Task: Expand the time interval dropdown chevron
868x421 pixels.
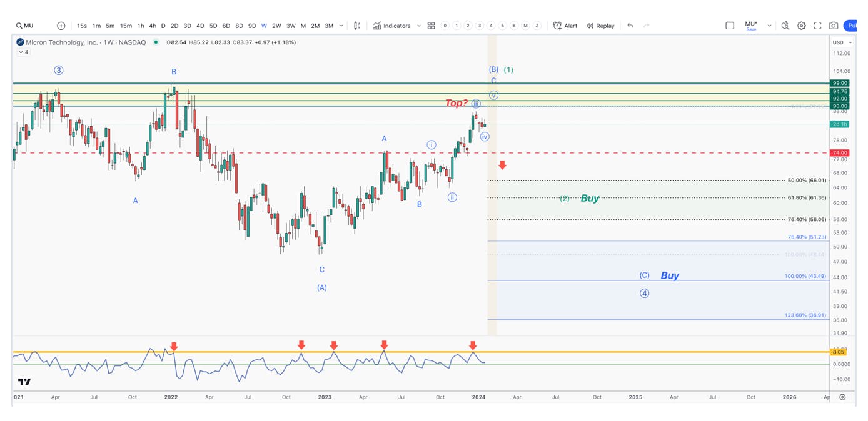Action: click(x=341, y=26)
